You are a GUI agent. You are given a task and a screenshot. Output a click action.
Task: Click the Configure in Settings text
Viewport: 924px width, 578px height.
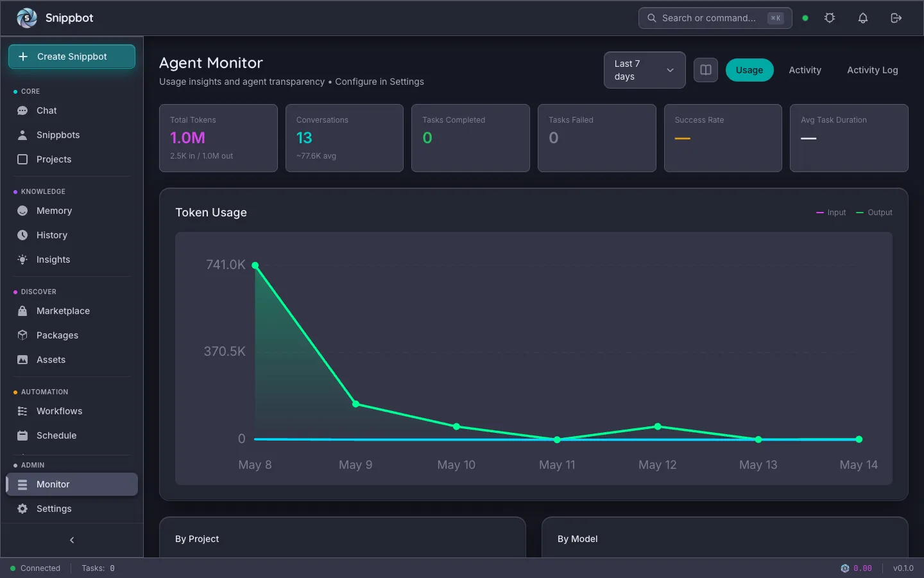(x=379, y=82)
